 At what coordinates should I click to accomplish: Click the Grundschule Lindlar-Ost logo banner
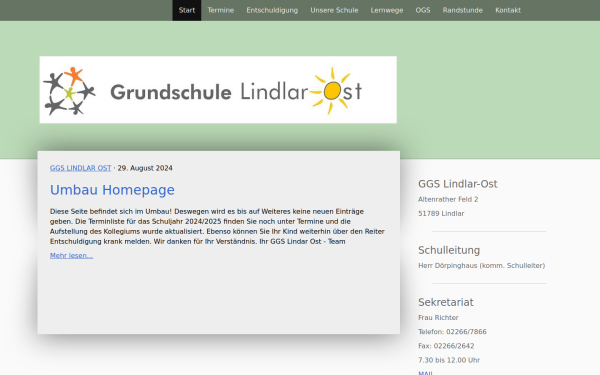coord(218,90)
